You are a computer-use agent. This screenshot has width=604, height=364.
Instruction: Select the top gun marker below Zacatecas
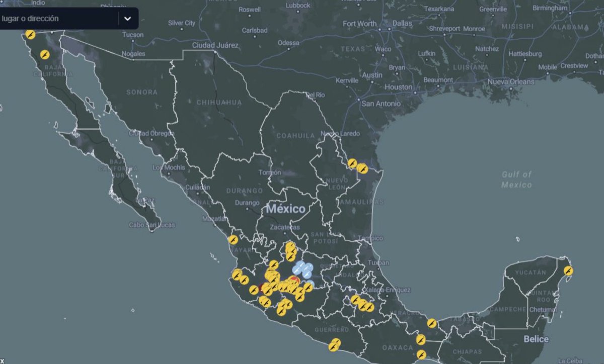(290, 245)
